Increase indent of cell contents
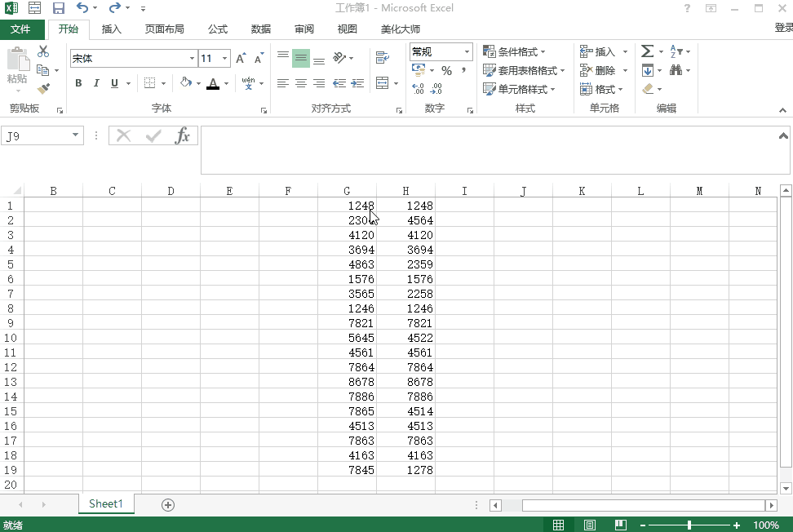 coord(357,83)
